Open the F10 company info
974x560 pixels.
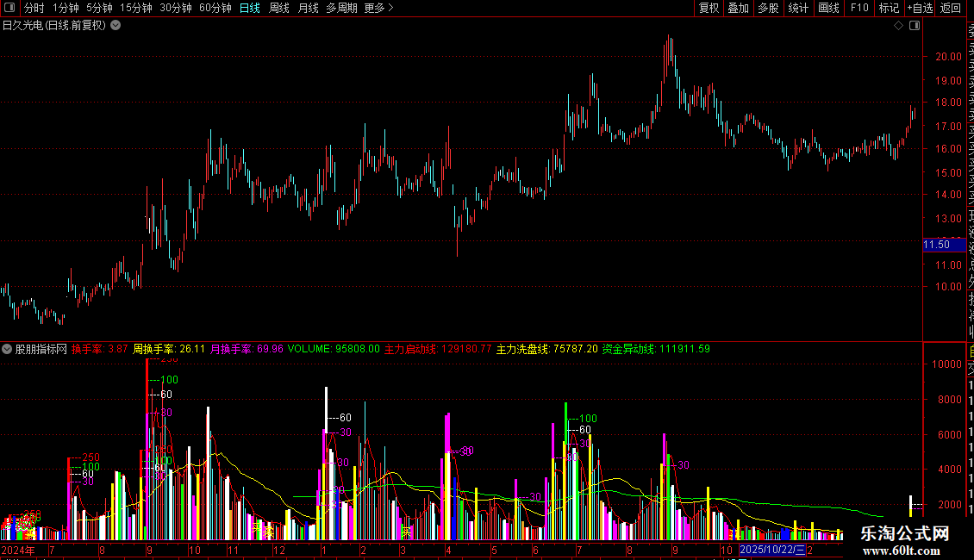tap(859, 8)
